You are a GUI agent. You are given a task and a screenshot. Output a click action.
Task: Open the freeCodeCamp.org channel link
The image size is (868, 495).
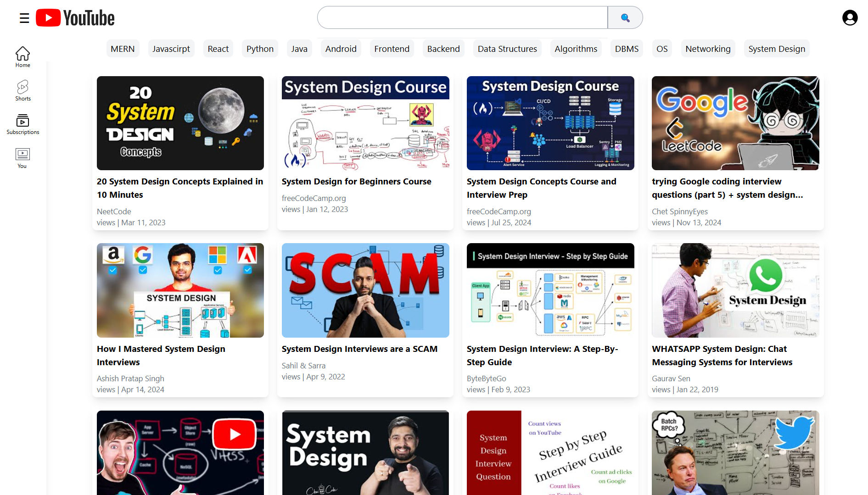[x=314, y=198]
